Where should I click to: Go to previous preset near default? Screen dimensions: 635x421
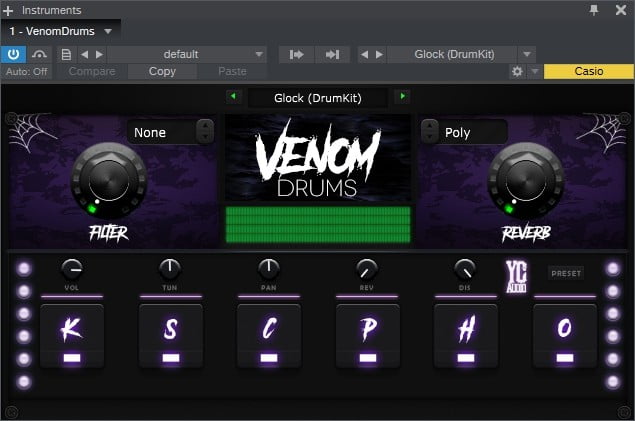84,54
